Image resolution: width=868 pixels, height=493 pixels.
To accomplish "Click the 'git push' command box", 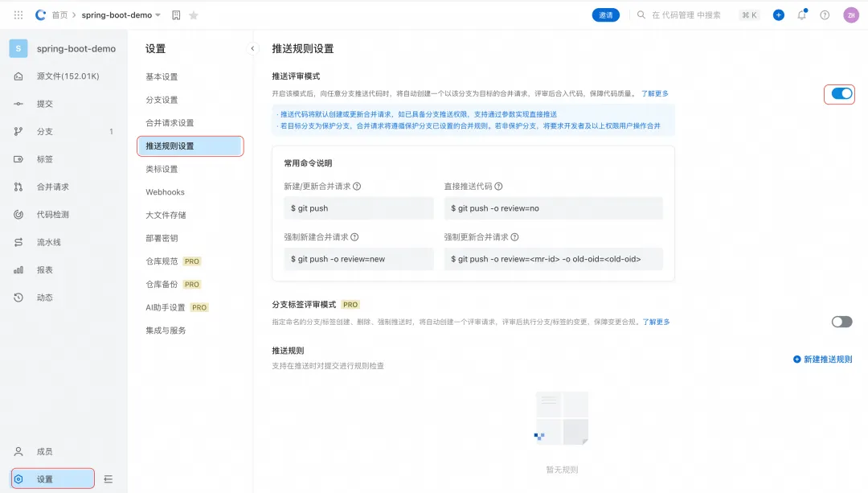I will 358,208.
